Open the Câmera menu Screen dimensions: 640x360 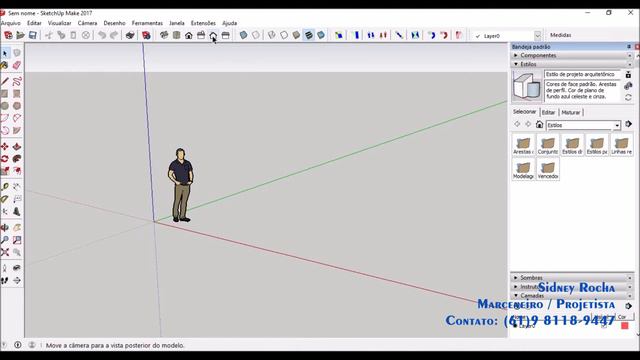coord(87,23)
